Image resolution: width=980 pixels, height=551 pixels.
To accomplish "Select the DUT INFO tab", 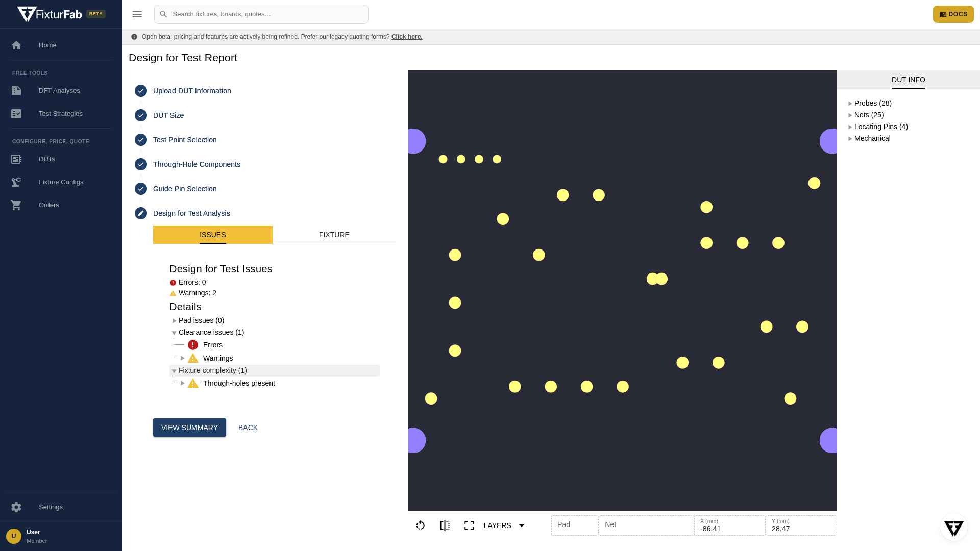I will coord(909,80).
